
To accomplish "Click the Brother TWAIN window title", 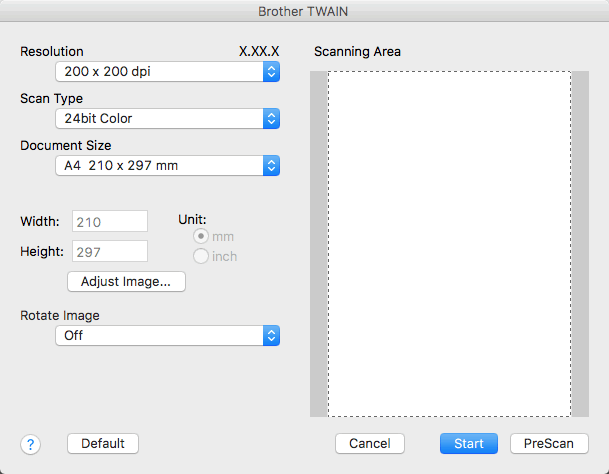I will pyautogui.click(x=303, y=11).
